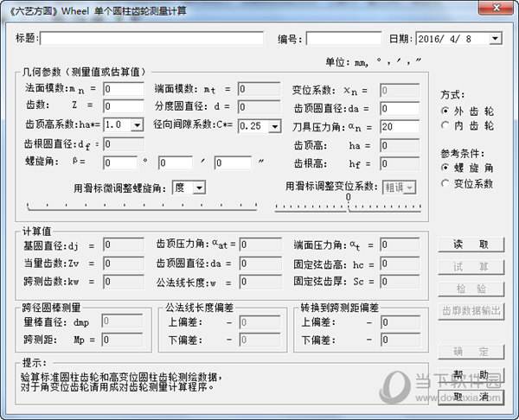Click the 分度圆直径 d field
This screenshot has width=519, height=420.
tap(259, 107)
